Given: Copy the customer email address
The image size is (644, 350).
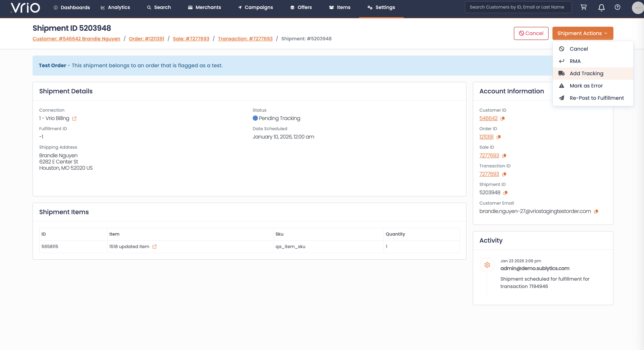Looking at the screenshot, I should [x=596, y=211].
